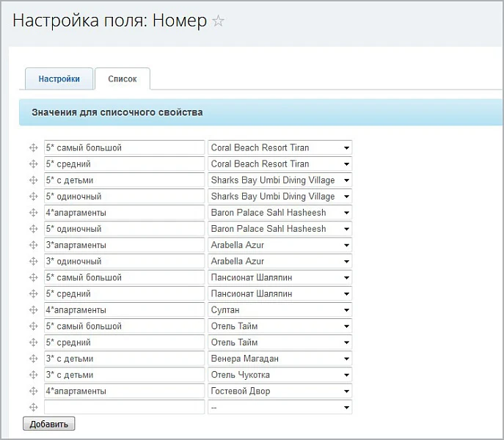Edit '5* самый большой' field beside Пансионат Шаляпин
This screenshot has width=504, height=440.
click(x=125, y=278)
